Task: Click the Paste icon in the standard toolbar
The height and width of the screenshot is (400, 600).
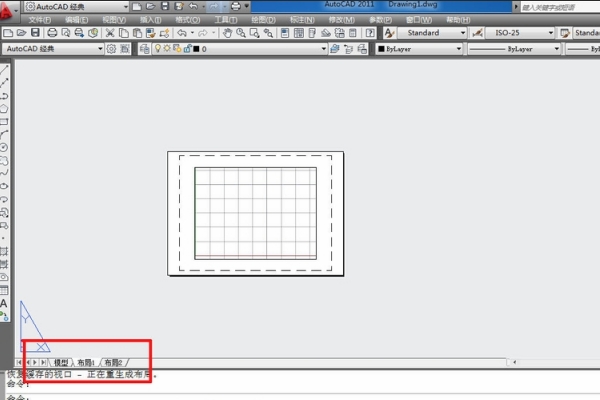Action: pos(137,33)
